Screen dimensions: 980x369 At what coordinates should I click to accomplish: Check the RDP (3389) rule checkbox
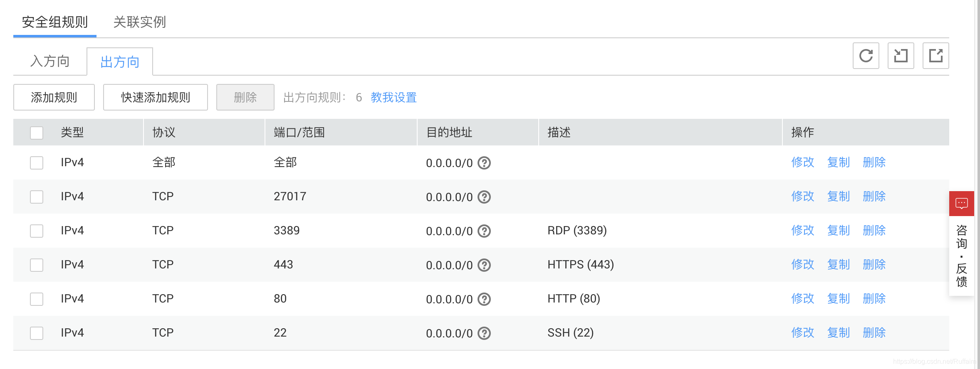37,231
